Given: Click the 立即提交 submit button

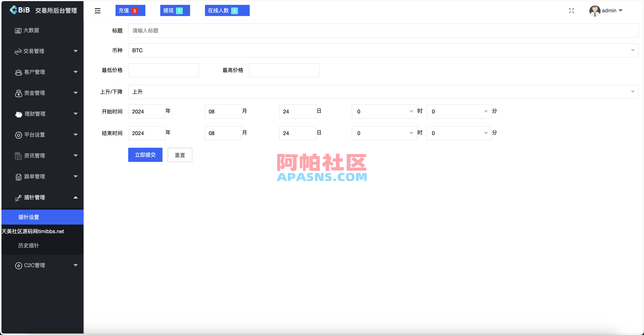Looking at the screenshot, I should (145, 155).
